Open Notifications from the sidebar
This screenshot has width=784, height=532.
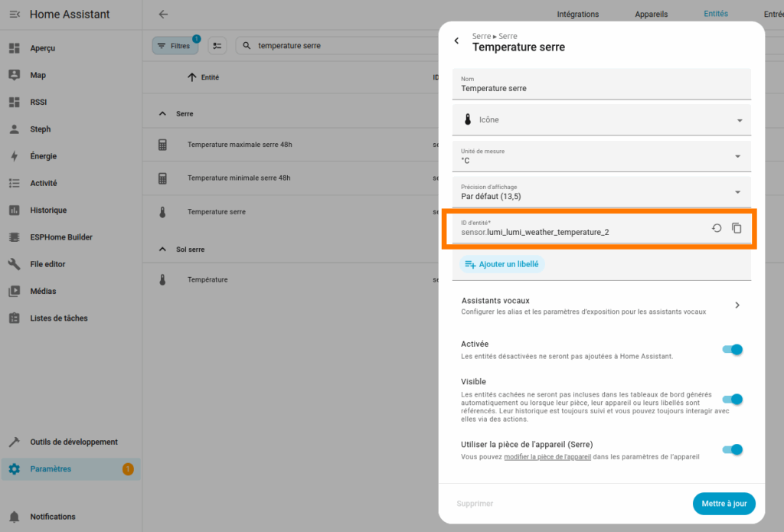point(52,517)
